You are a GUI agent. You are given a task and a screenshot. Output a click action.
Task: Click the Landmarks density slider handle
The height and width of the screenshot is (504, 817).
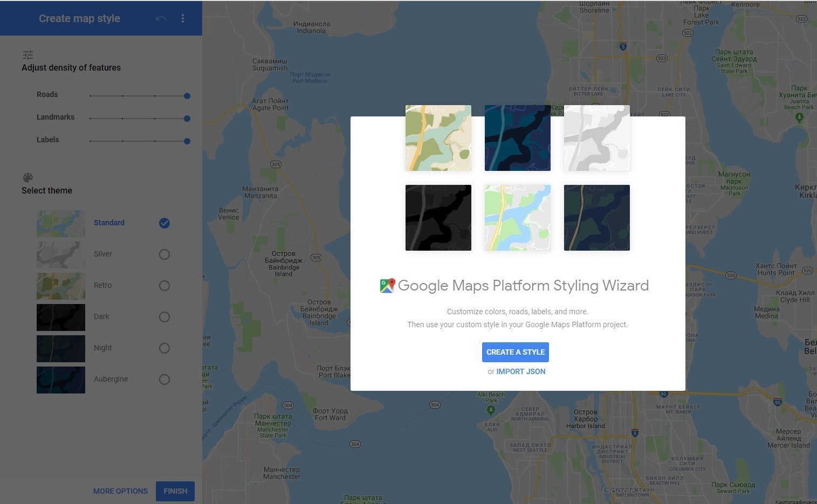point(187,119)
